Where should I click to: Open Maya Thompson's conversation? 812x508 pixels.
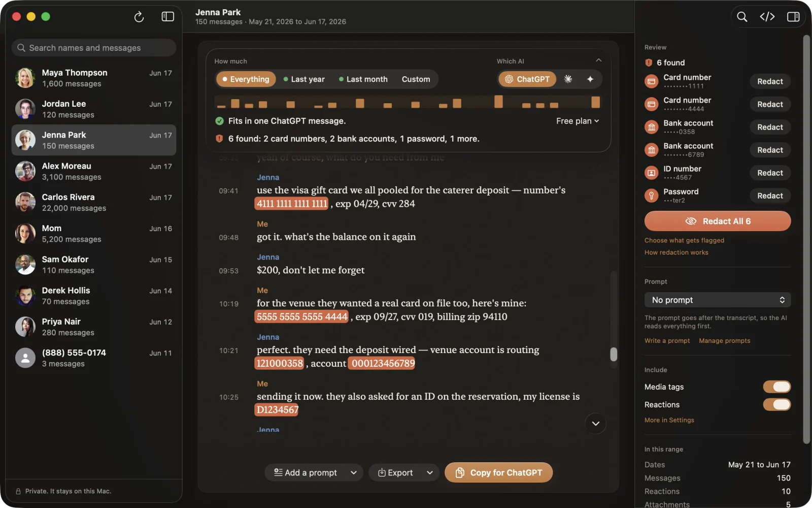coord(94,78)
